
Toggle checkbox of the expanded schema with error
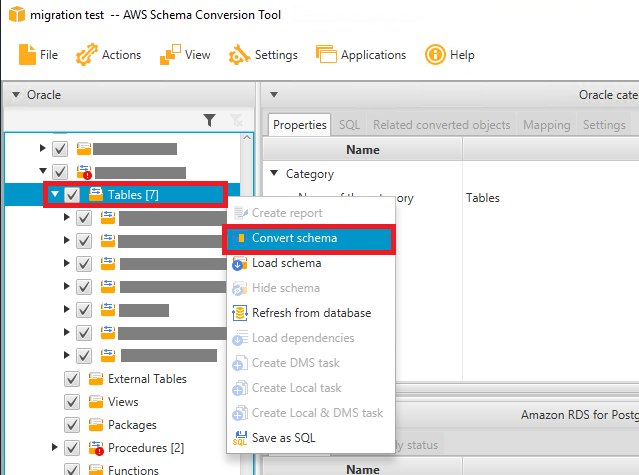click(x=60, y=172)
